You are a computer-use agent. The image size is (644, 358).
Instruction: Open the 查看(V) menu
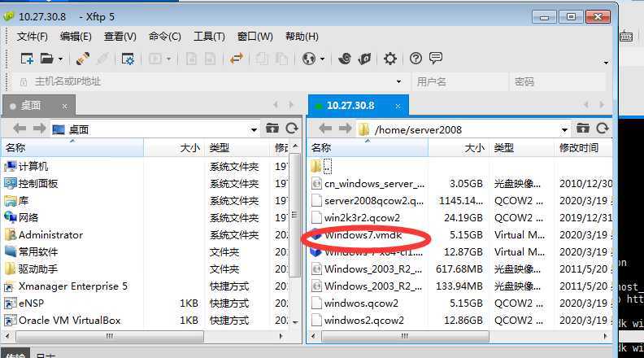tap(120, 37)
